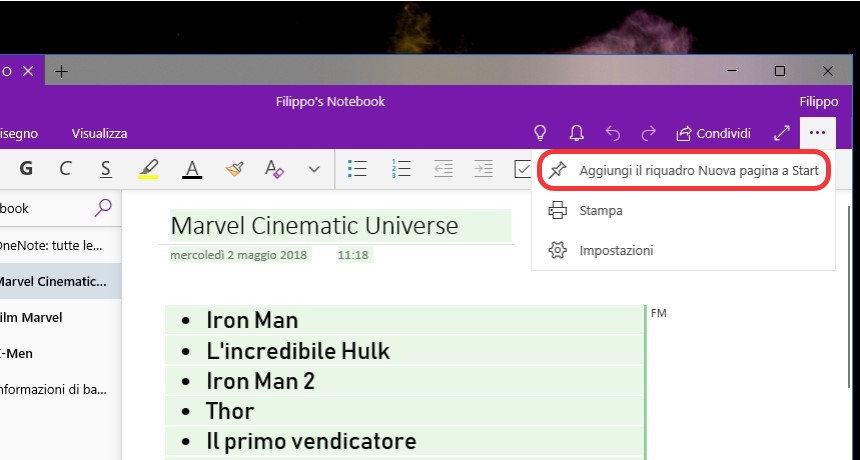
Task: Change font color with A icon
Action: pyautogui.click(x=192, y=168)
